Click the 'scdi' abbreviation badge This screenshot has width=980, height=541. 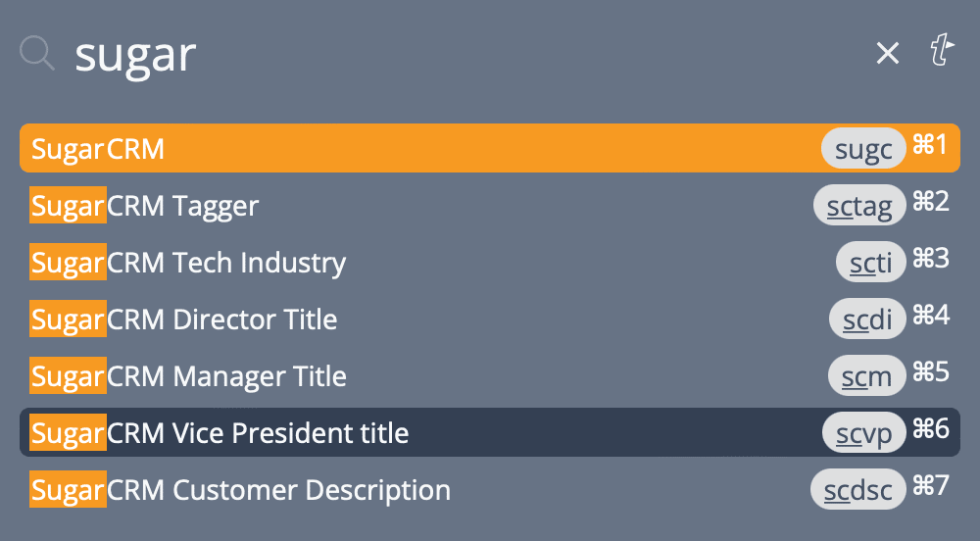coord(867,320)
